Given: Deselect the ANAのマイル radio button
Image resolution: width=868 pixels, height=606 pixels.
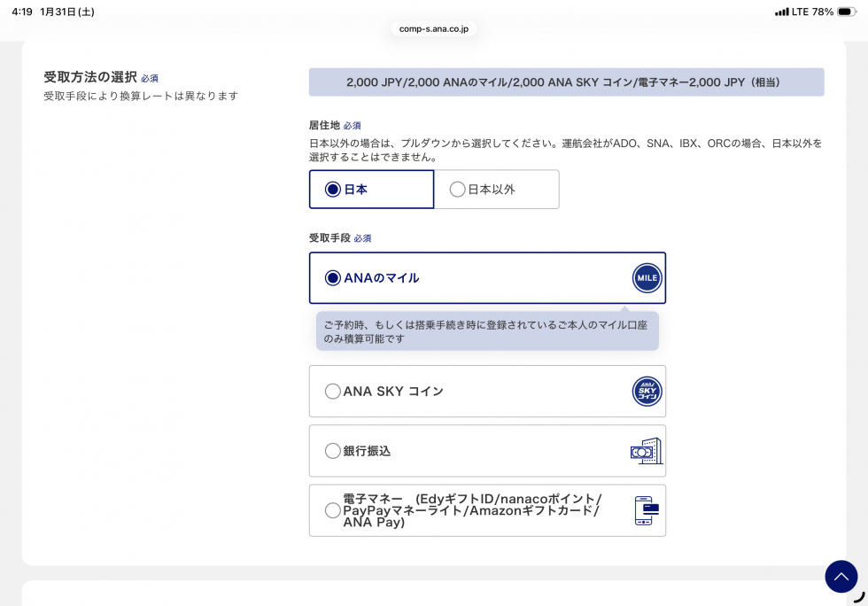Looking at the screenshot, I should [333, 277].
